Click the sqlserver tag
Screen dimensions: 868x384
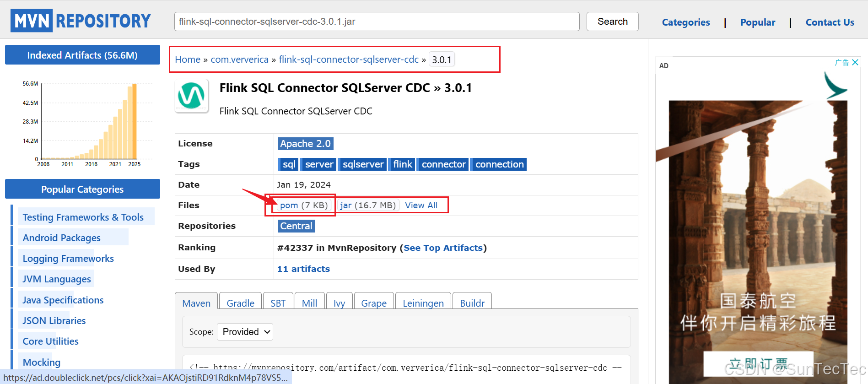click(363, 164)
